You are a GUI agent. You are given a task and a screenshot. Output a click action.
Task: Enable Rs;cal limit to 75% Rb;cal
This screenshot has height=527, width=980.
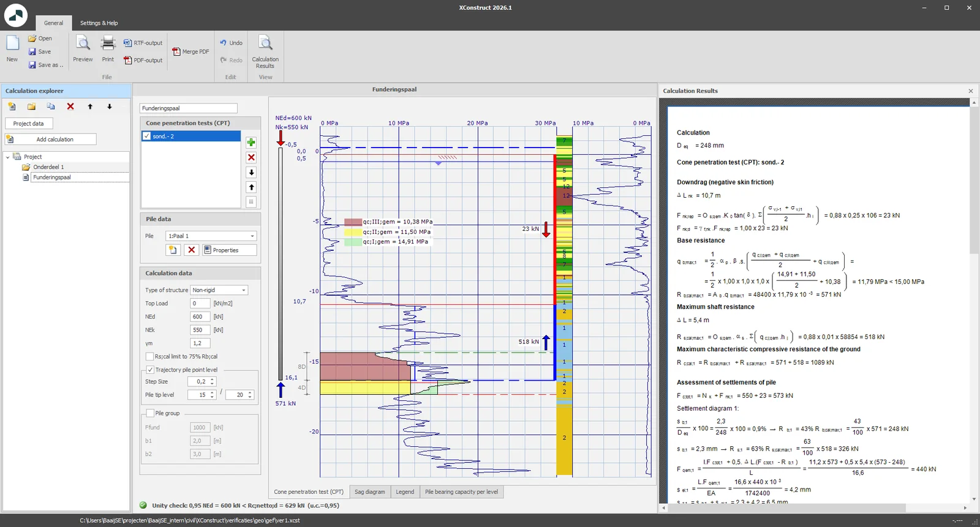(x=149, y=356)
